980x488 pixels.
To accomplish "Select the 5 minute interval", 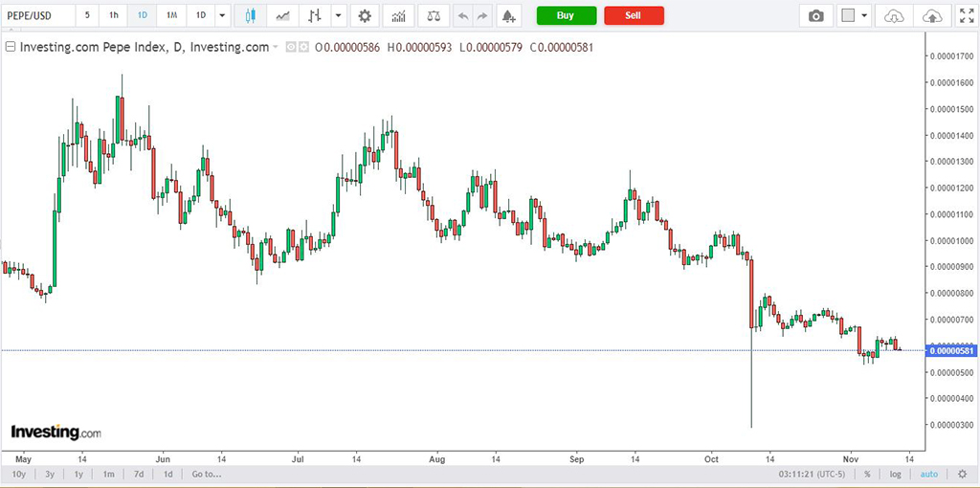I will click(87, 15).
